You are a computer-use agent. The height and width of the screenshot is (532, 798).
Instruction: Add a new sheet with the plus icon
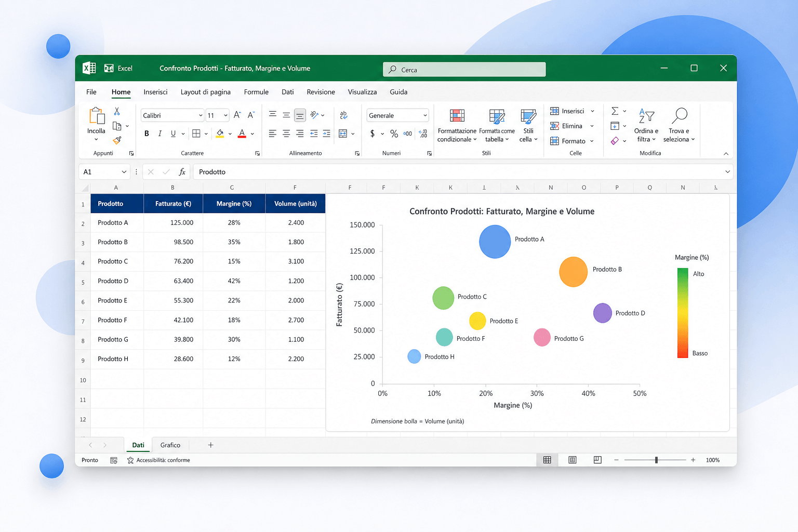210,445
